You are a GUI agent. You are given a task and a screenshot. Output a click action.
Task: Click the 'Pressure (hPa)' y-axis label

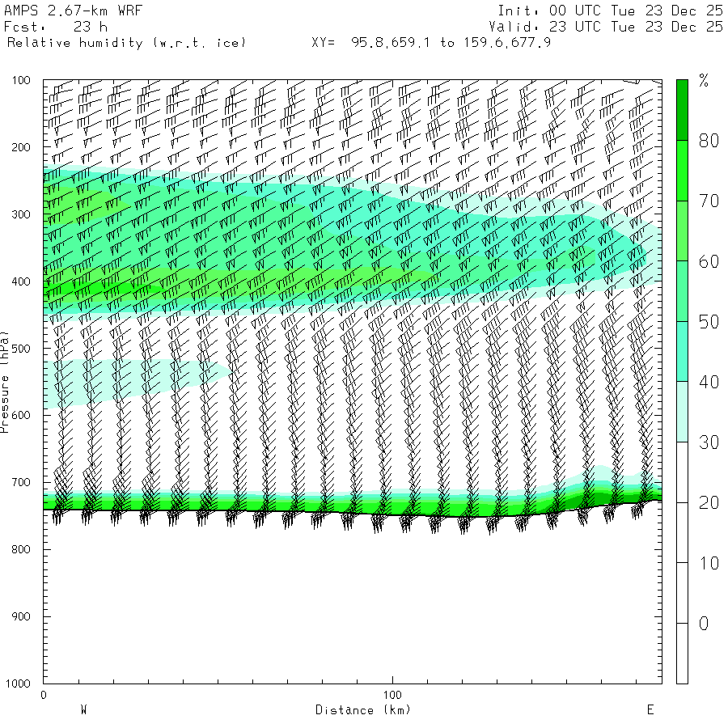5,380
